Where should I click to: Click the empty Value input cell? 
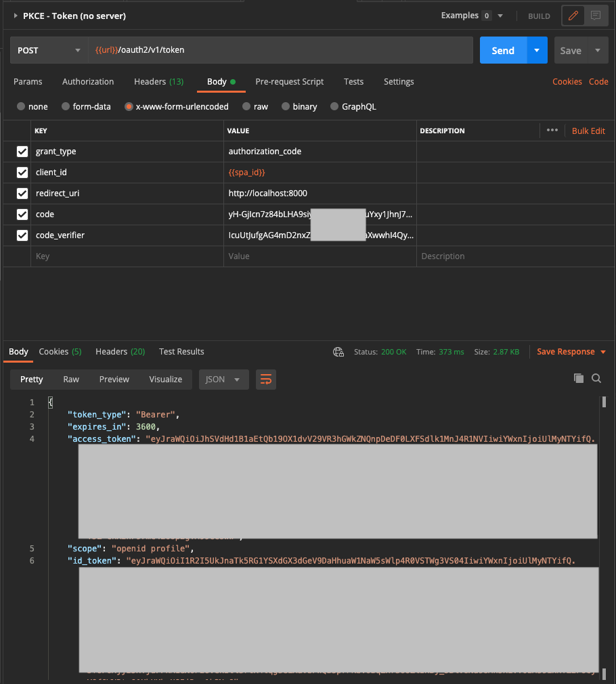click(x=320, y=256)
